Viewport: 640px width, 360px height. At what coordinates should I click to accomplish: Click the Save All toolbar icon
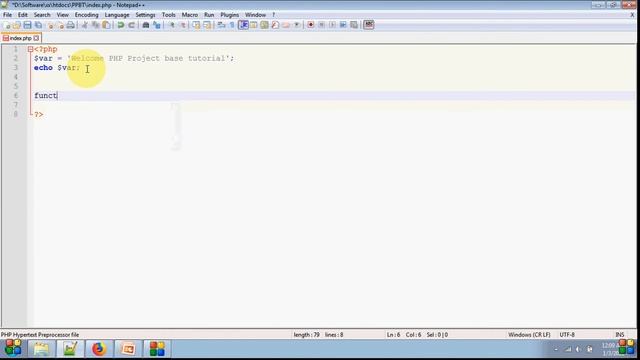click(x=38, y=25)
